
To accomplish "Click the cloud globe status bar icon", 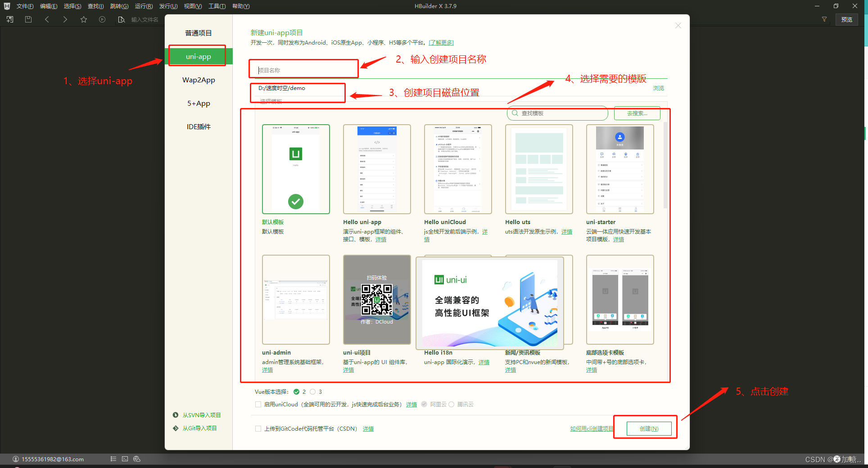I will [x=137, y=459].
